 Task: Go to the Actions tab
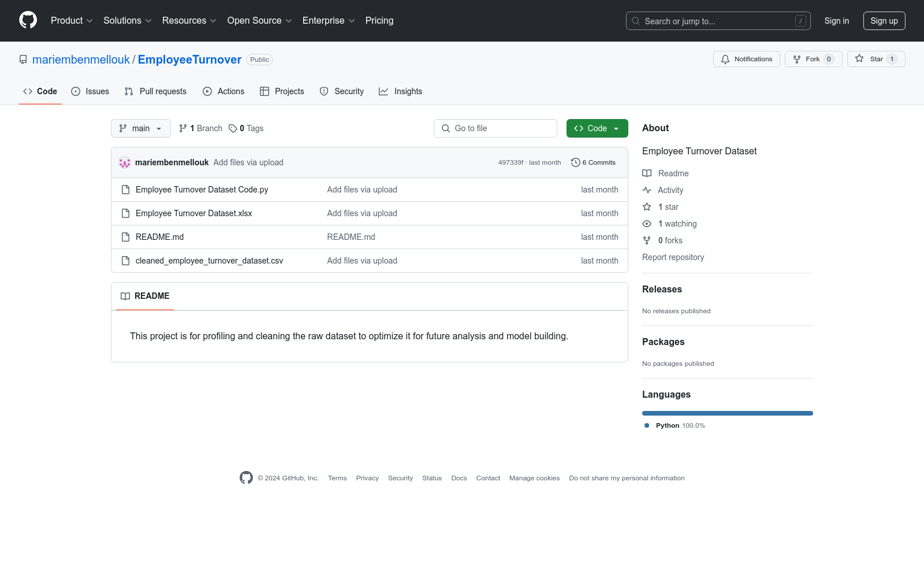click(x=223, y=91)
